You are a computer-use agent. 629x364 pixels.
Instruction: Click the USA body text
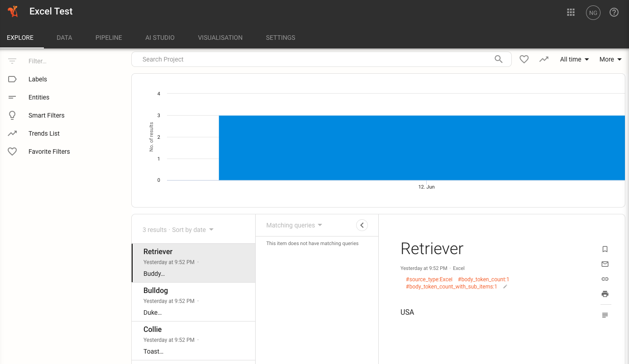click(407, 312)
